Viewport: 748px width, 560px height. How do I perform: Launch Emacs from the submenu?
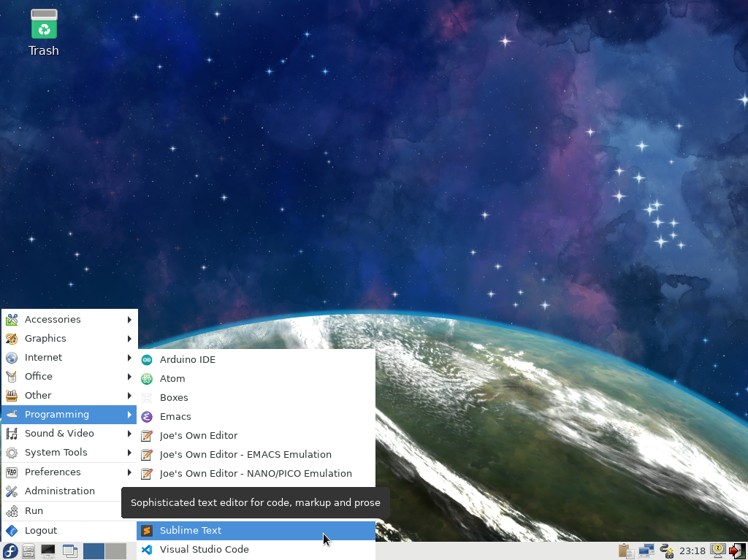click(x=256, y=417)
